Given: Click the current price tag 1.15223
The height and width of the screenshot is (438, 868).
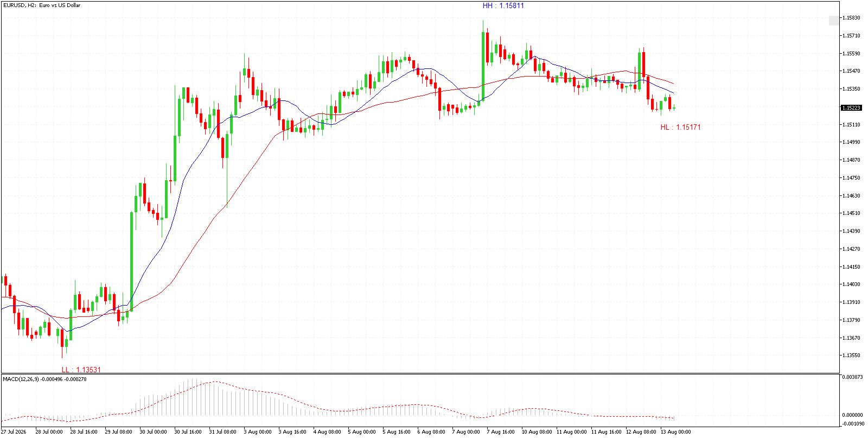Looking at the screenshot, I should pos(851,107).
